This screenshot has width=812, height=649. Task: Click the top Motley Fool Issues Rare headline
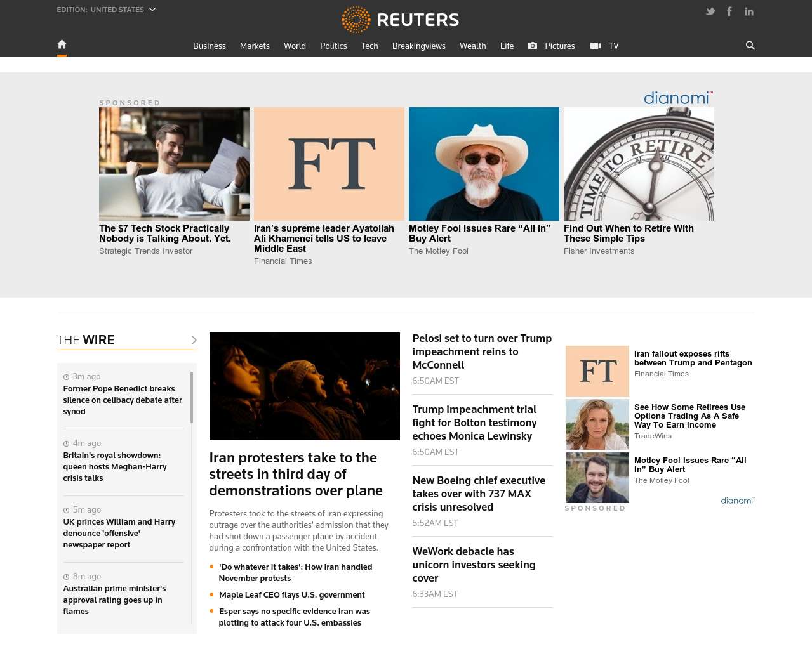click(x=479, y=233)
